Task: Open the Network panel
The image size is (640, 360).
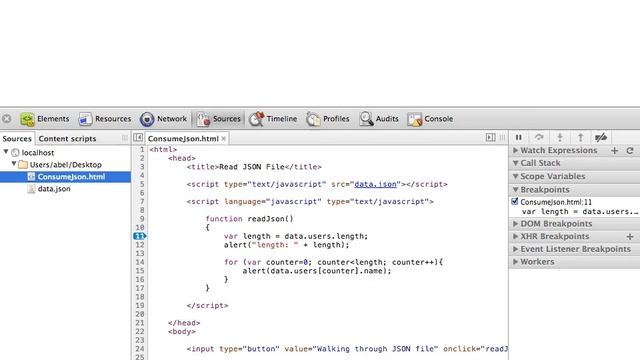Action: (163, 119)
